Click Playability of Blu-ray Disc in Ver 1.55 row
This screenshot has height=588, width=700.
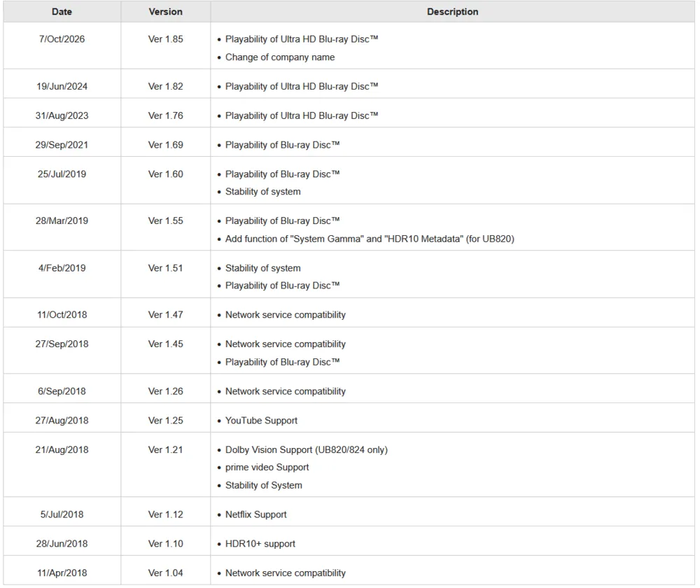[283, 221]
